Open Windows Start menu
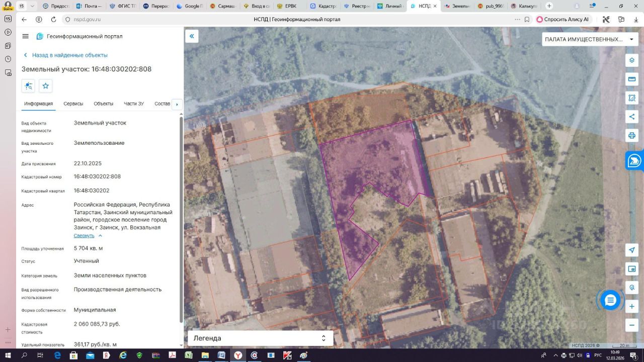644x362 pixels. (x=8, y=355)
